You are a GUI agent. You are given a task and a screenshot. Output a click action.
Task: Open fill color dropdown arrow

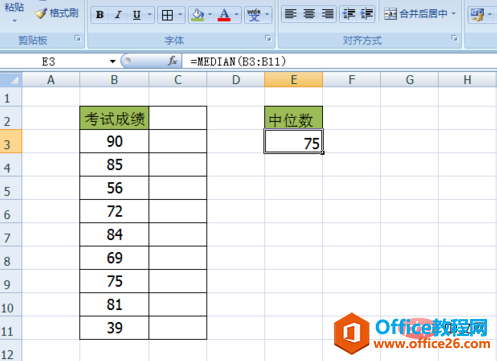point(210,15)
